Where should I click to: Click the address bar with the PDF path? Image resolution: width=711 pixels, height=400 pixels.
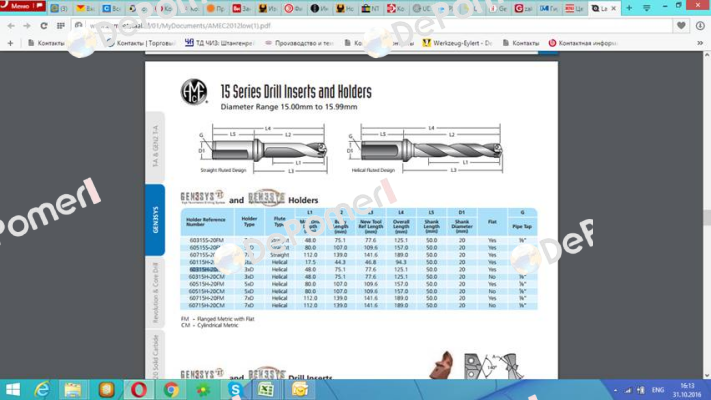pyautogui.click(x=372, y=26)
